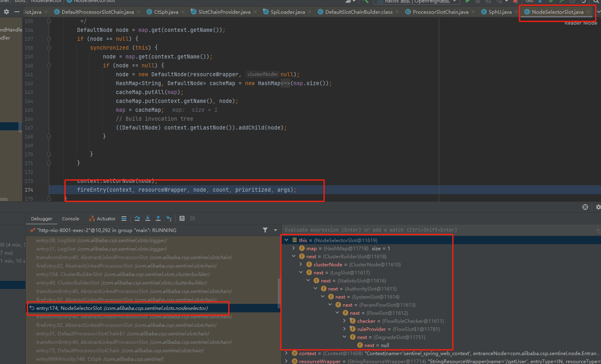Open the debug layout settings icon
Screen dimensions: 601x364
coord(585,207)
